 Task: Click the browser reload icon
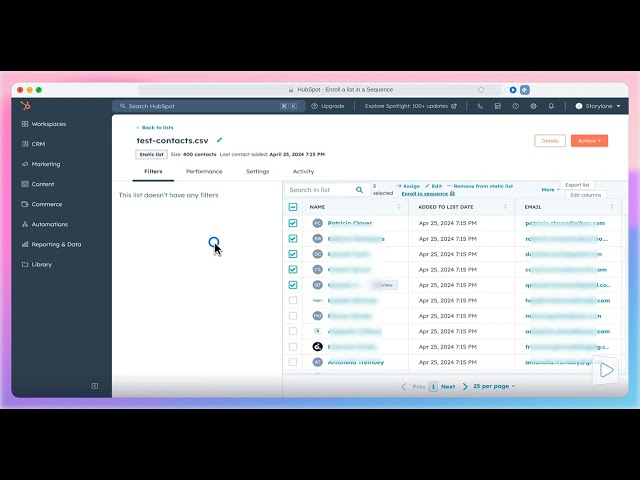[x=481, y=90]
